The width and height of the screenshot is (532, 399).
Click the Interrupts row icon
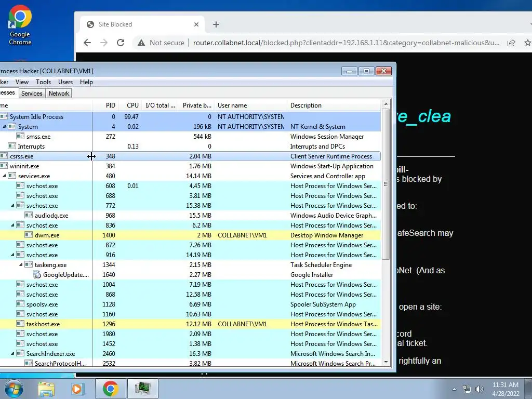(12, 146)
